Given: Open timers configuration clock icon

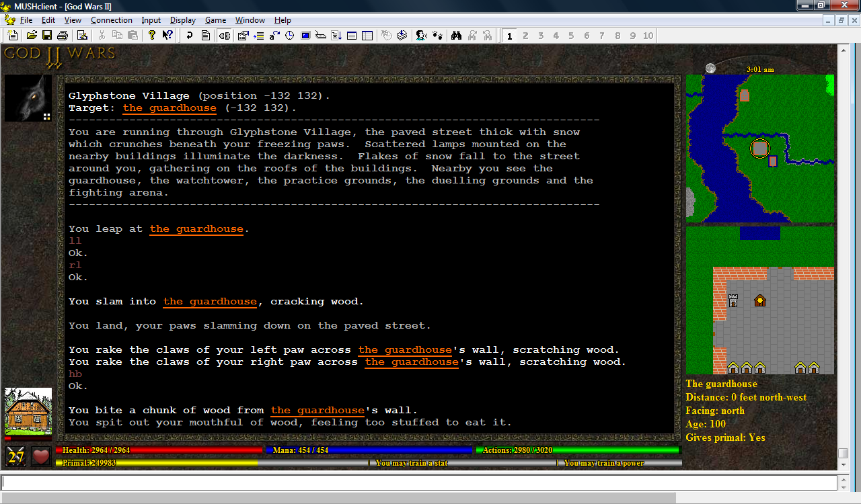Looking at the screenshot, I should pos(290,36).
